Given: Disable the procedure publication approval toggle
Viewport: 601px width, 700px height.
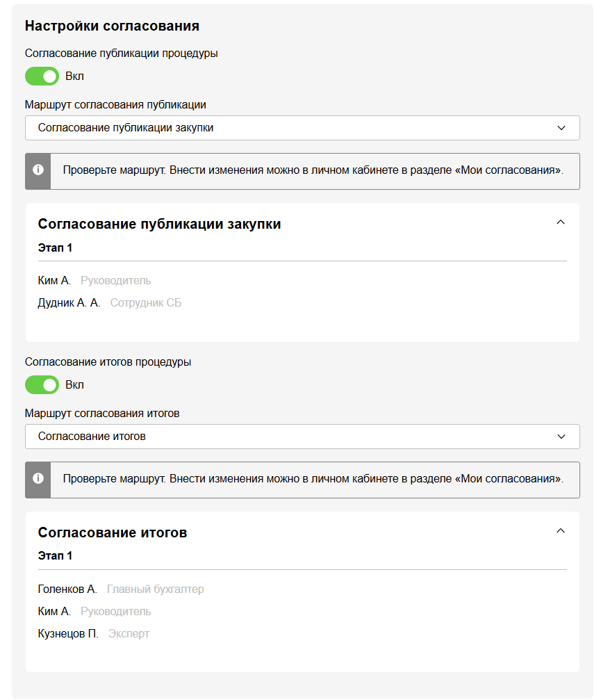Looking at the screenshot, I should pos(42,76).
